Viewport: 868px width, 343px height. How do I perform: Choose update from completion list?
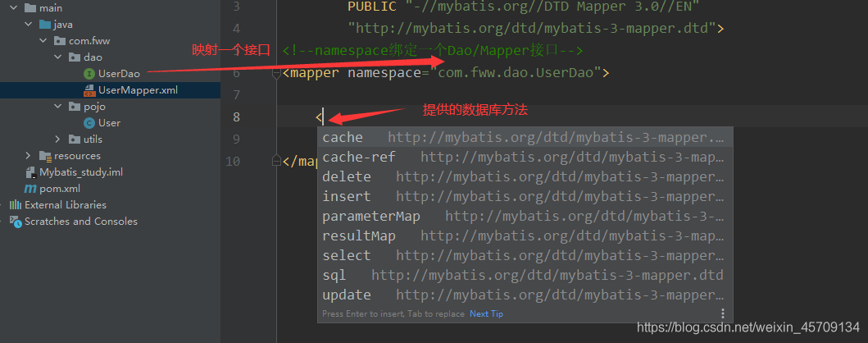[525, 295]
